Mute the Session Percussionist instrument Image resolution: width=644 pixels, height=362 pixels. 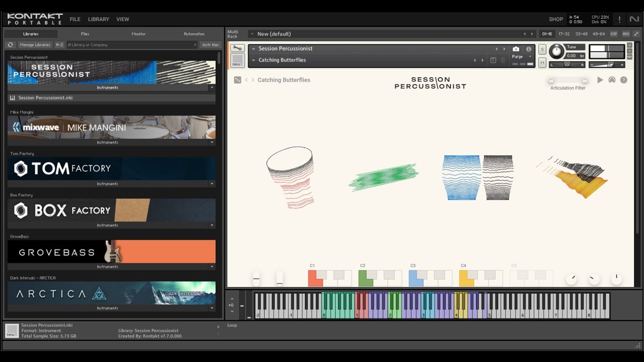click(x=542, y=63)
